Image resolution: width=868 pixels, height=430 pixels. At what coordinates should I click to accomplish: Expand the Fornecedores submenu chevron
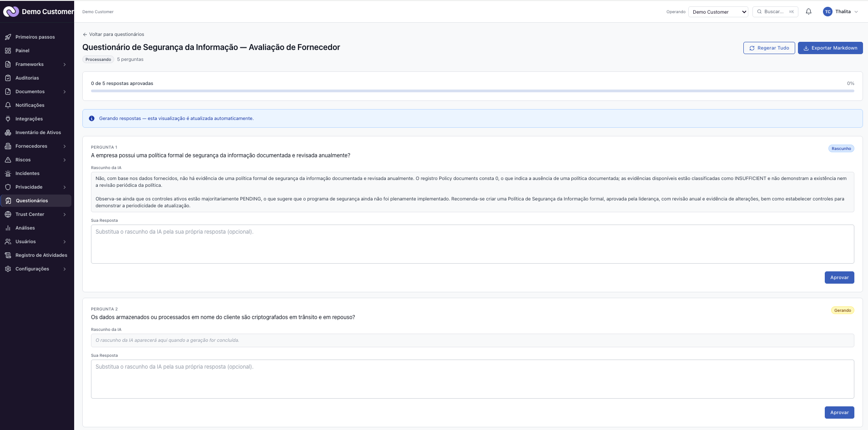pos(65,146)
